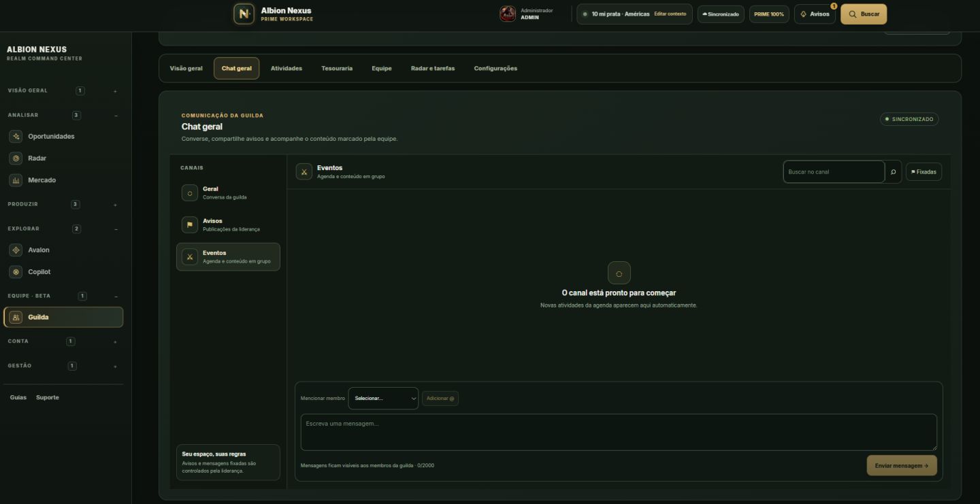Go to Radar e tarefas tab
Viewport: 980px width, 504px height.
point(433,69)
